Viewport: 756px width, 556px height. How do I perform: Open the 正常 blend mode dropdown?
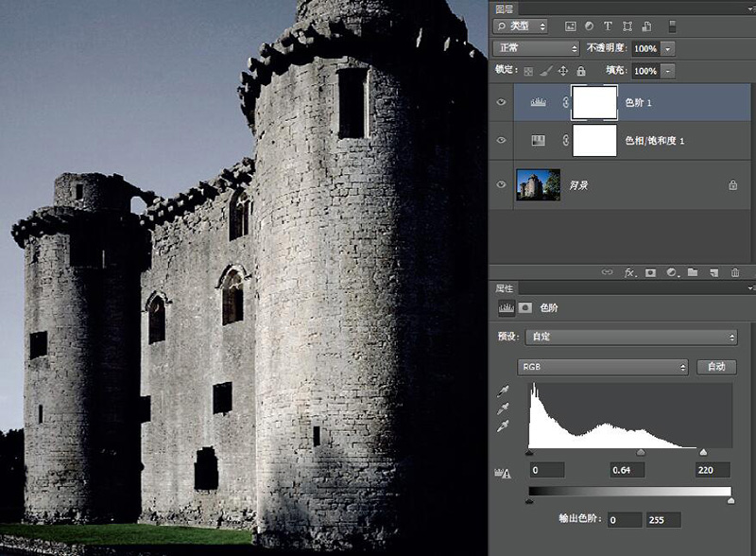[x=537, y=48]
